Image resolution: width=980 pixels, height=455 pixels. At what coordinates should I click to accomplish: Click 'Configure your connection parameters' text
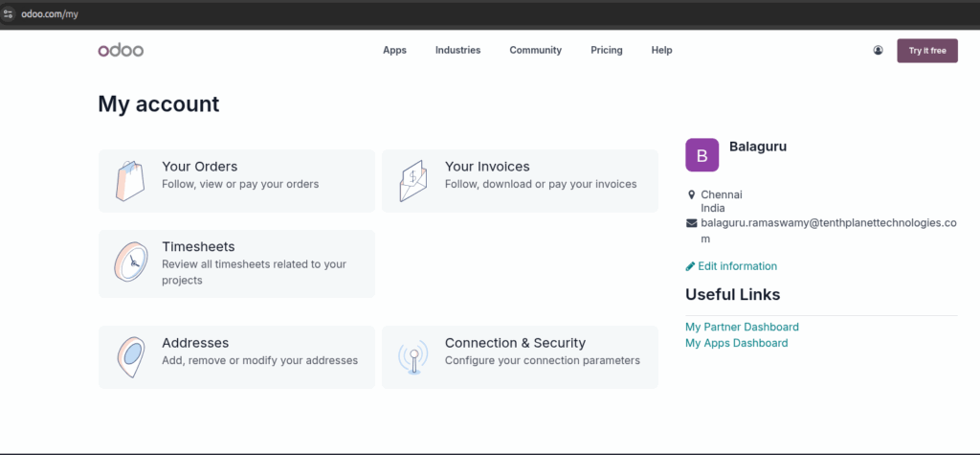coord(543,361)
